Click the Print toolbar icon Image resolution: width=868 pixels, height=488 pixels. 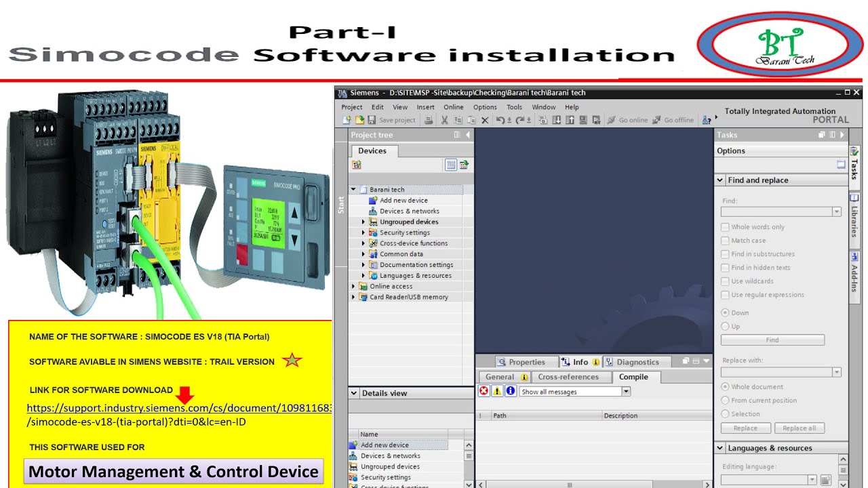[x=429, y=120]
